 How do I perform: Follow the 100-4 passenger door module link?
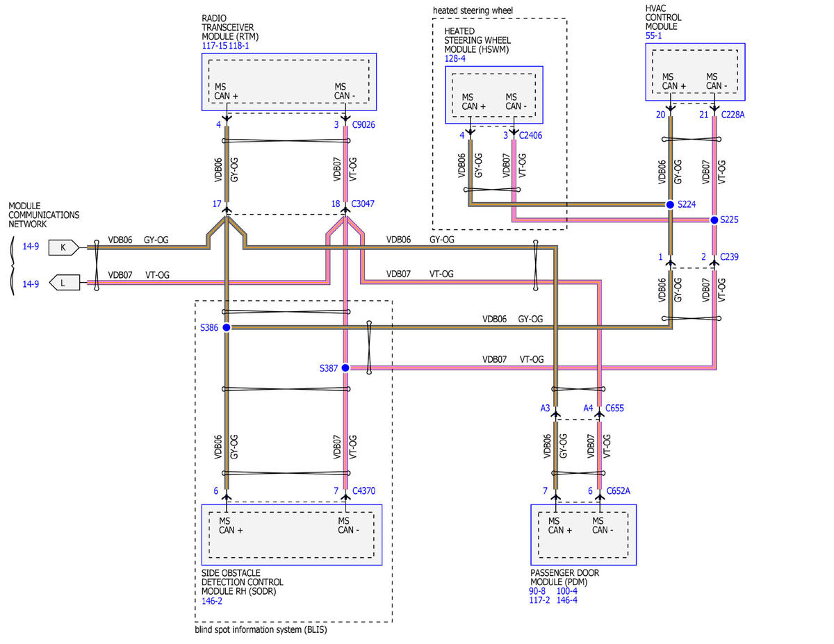[566, 591]
